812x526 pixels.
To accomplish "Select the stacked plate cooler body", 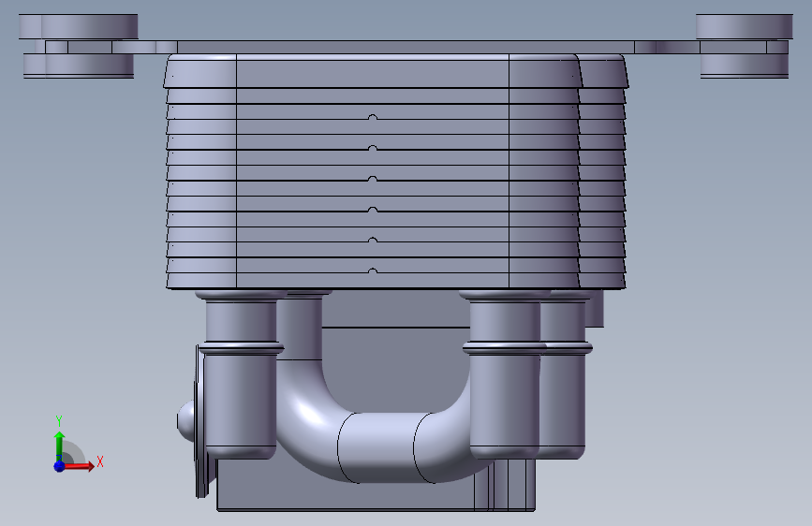I will click(395, 172).
